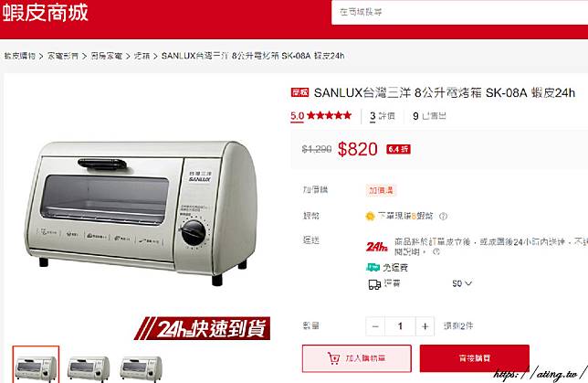Click the free shipping truck badge icon
The height and width of the screenshot is (383, 588).
373,267
